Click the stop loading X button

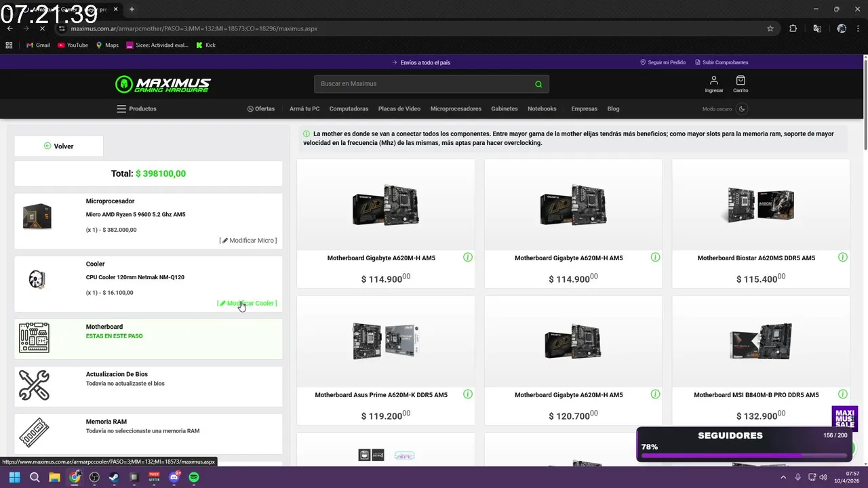(41, 28)
